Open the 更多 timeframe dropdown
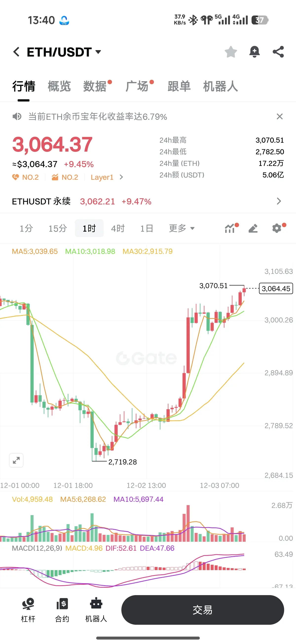 click(182, 228)
